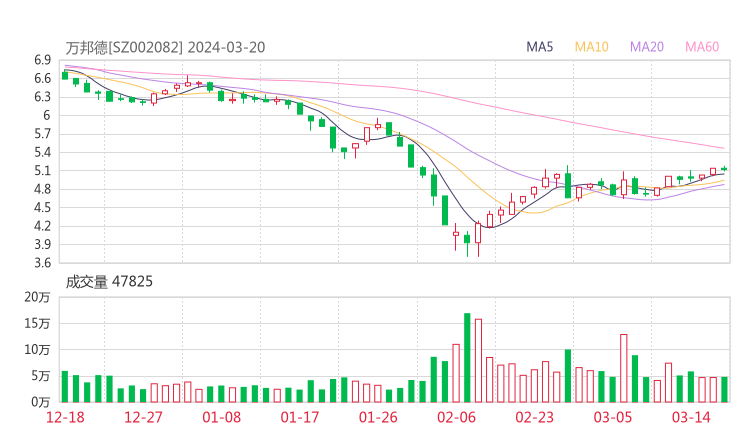The image size is (740, 440).
Task: Select the 02-06 date label
Action: click(x=456, y=417)
